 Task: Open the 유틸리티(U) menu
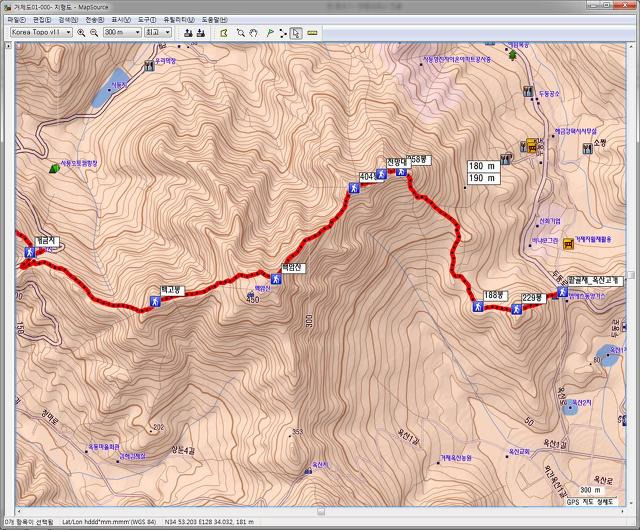[x=179, y=20]
